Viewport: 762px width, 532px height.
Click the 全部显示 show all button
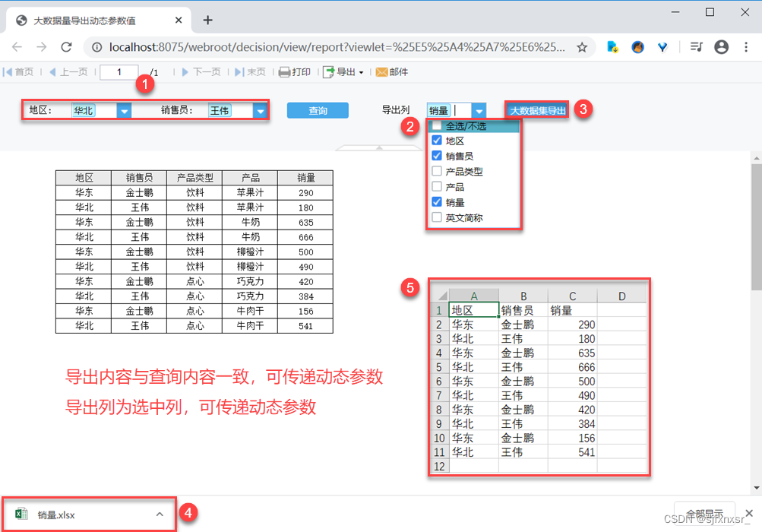click(x=705, y=514)
